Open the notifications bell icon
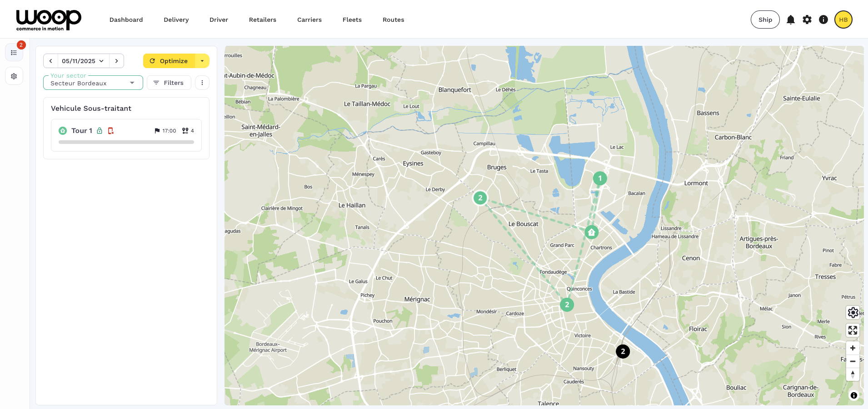The width and height of the screenshot is (868, 409). point(791,20)
